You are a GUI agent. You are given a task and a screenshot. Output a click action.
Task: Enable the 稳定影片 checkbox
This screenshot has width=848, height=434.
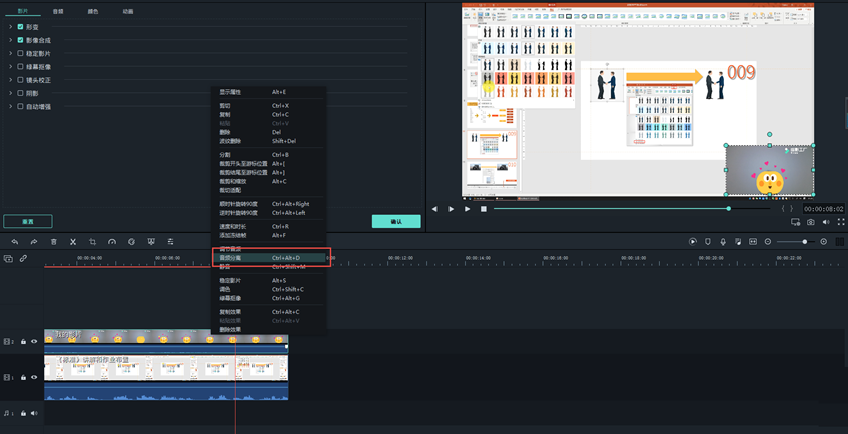20,53
